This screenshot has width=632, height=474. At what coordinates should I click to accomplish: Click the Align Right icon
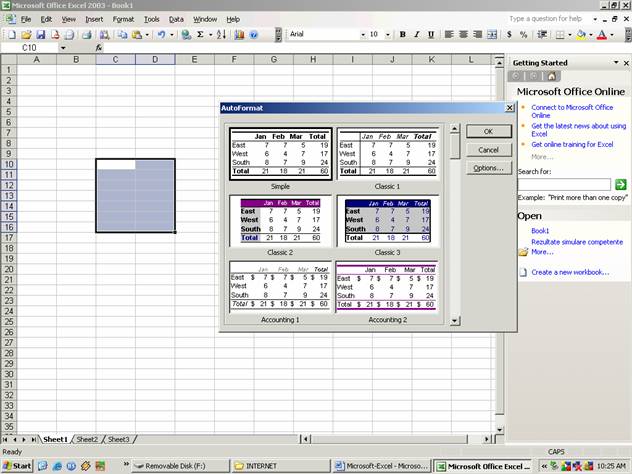click(478, 35)
